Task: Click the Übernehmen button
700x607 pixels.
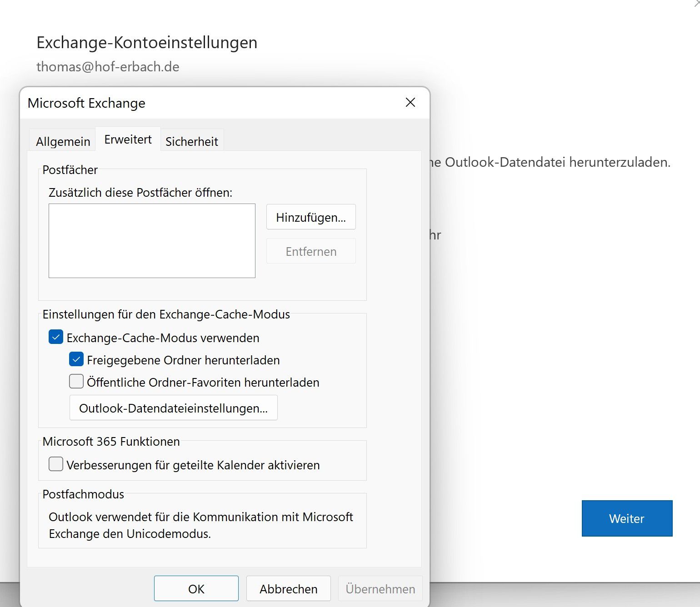Action: tap(380, 588)
